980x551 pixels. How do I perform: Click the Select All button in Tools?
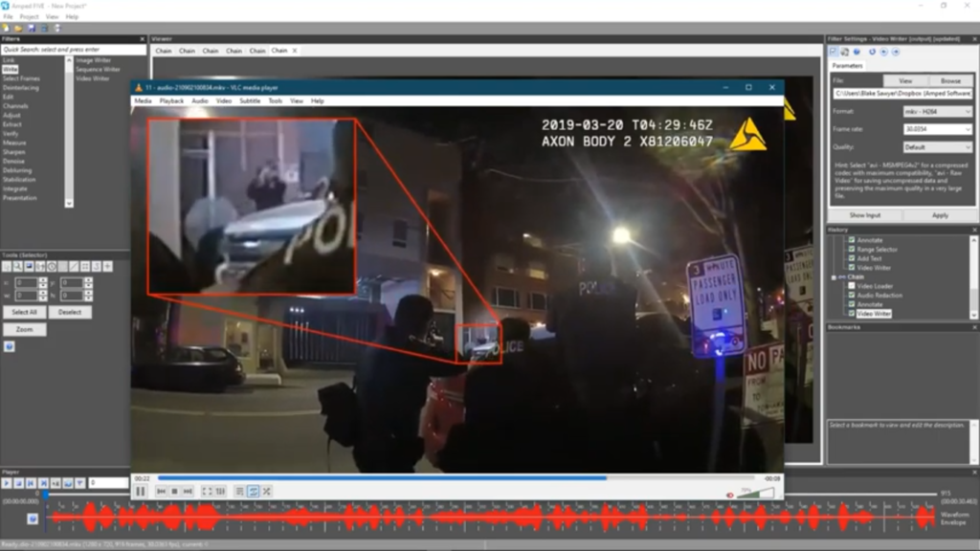coord(24,313)
